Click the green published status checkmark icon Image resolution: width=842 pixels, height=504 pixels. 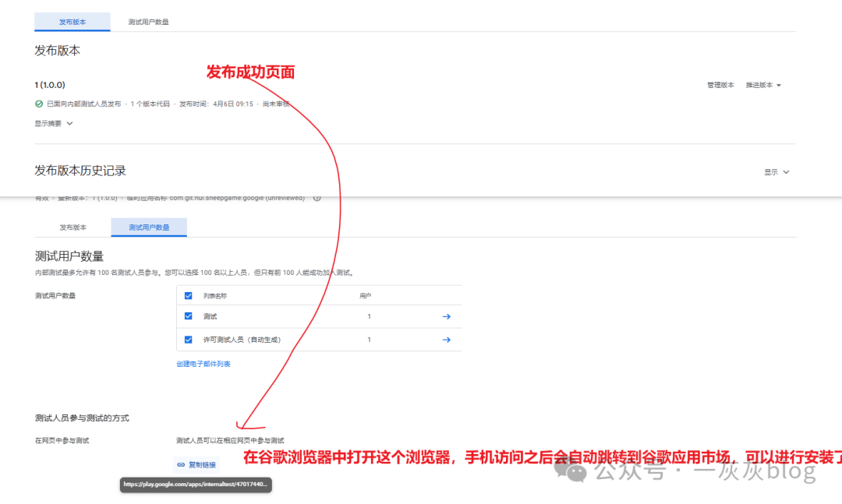pos(39,104)
